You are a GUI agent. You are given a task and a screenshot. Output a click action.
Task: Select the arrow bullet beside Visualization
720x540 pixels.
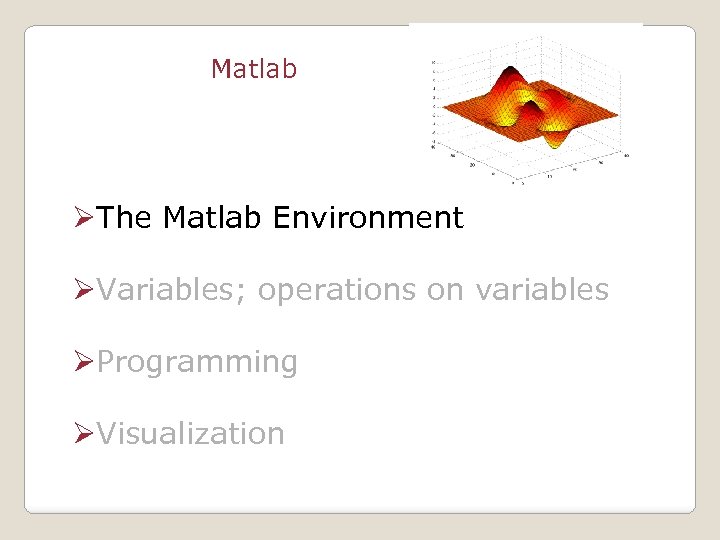[84, 434]
